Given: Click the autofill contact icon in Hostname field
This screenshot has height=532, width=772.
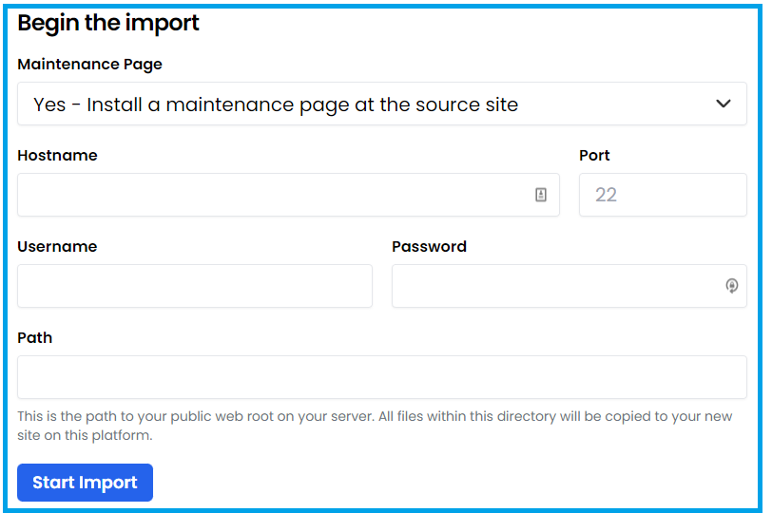Looking at the screenshot, I should pos(541,195).
